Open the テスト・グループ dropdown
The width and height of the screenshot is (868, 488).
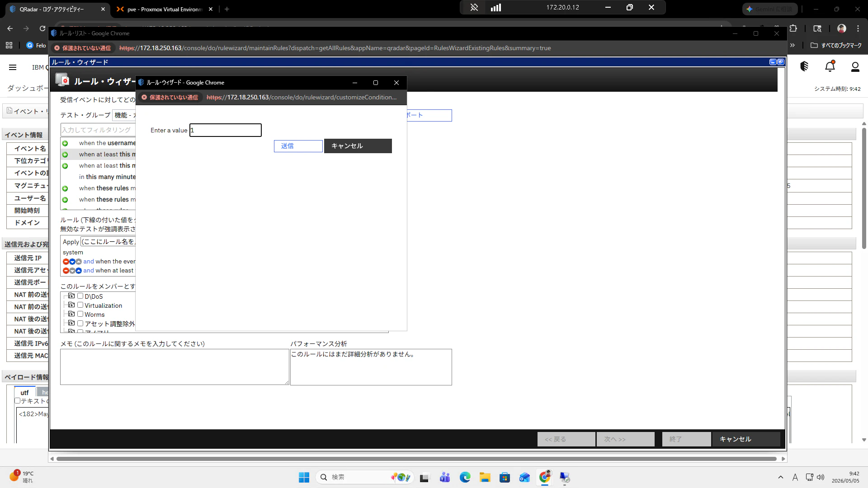[124, 115]
